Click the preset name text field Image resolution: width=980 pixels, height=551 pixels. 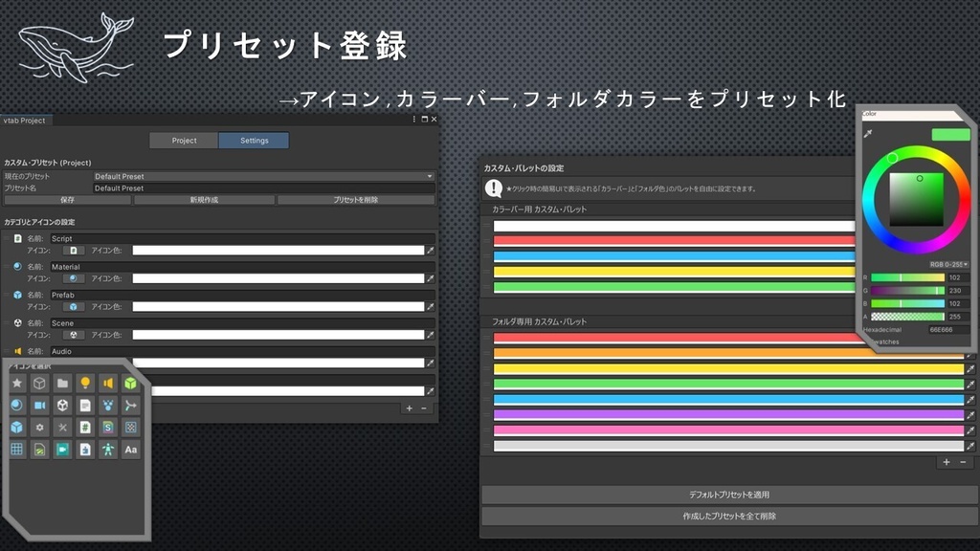pyautogui.click(x=264, y=188)
